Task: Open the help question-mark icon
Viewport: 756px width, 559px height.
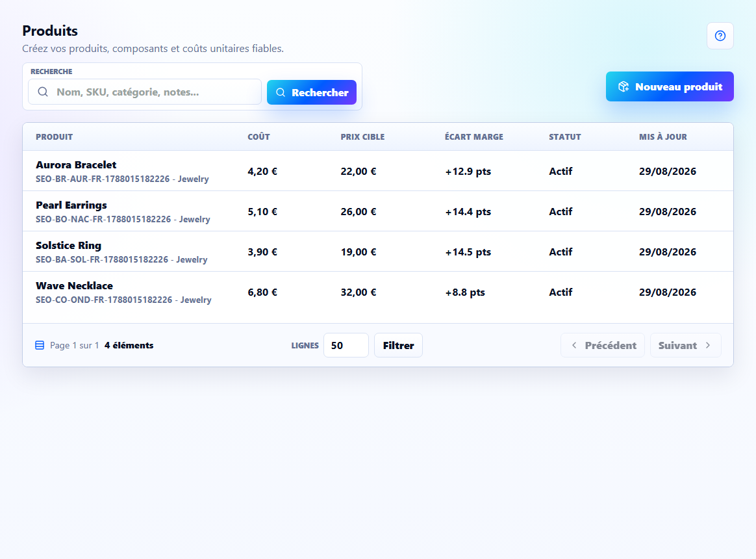Action: pos(720,36)
